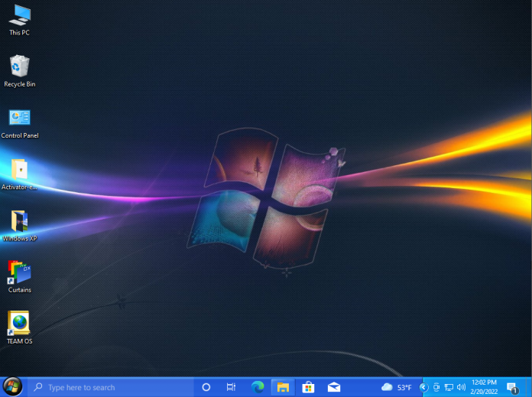Select the Activator folder on desktop
Screen dimensions: 532x397
[19, 174]
